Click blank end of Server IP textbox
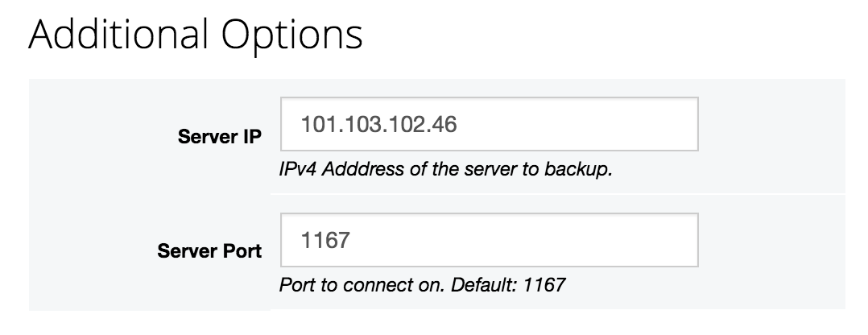868x335 pixels. 628,125
